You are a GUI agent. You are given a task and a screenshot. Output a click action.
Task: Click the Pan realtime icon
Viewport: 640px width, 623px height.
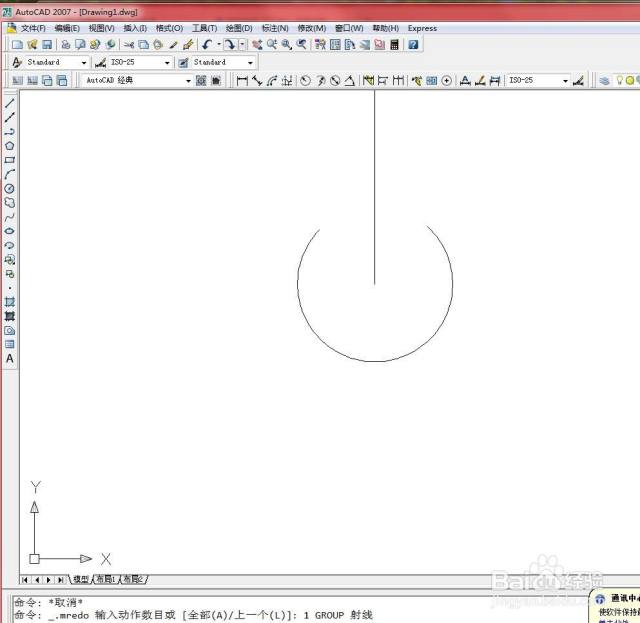(x=257, y=44)
